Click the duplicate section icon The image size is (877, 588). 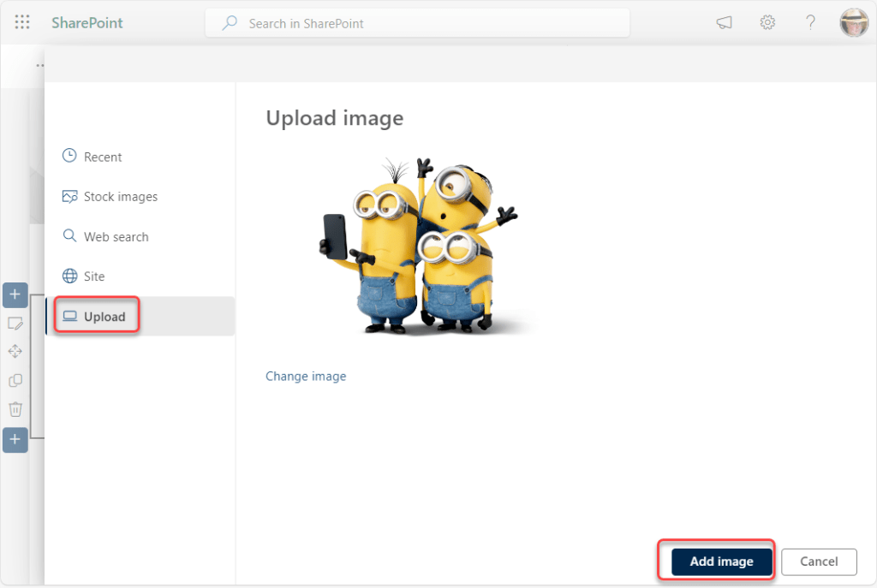coord(15,380)
